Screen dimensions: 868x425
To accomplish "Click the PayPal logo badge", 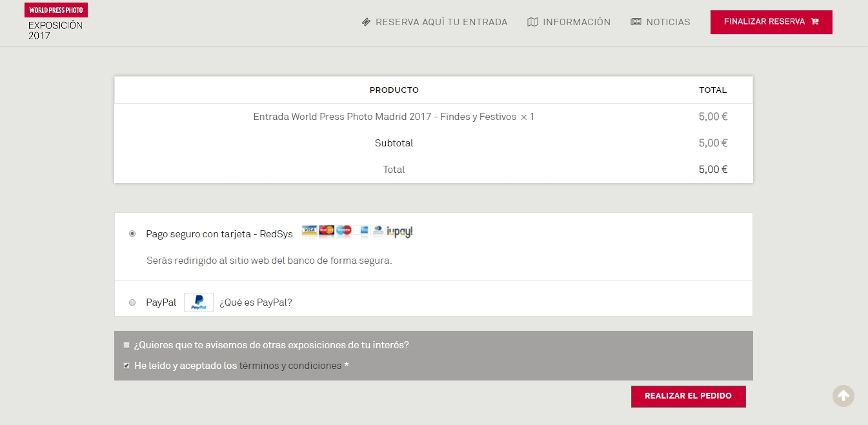I will [x=199, y=302].
